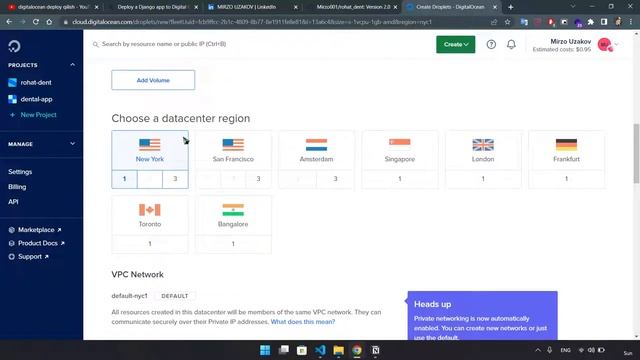The image size is (640, 360).
Task: Open Chrome from the taskbar
Action: (x=357, y=350)
